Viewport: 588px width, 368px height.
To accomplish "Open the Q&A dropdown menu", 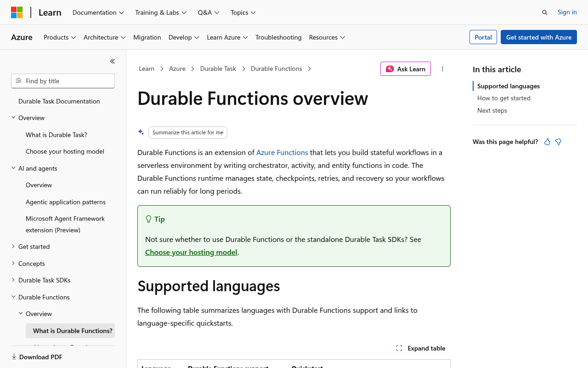I will (209, 12).
